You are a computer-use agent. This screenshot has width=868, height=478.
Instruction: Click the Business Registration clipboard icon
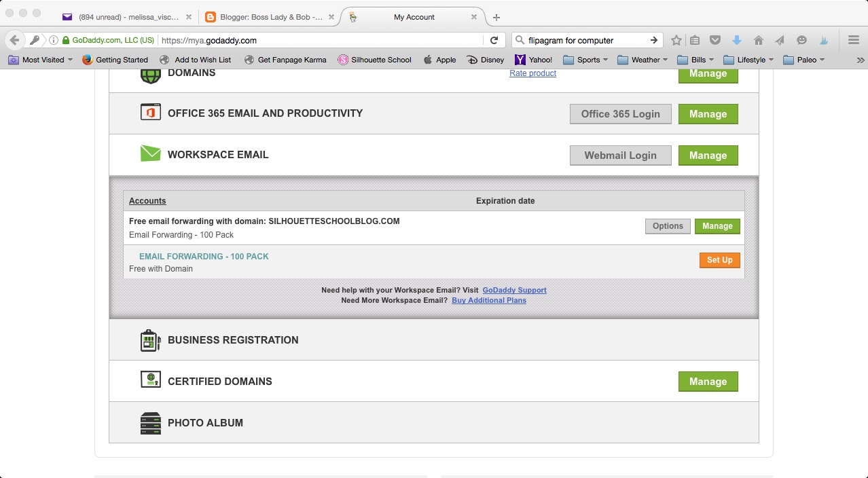coord(150,340)
